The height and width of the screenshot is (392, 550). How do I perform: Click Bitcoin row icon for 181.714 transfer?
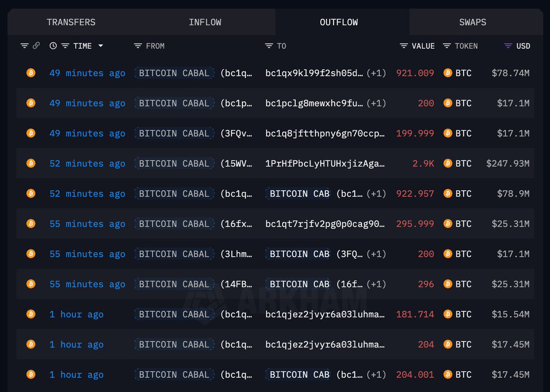31,314
